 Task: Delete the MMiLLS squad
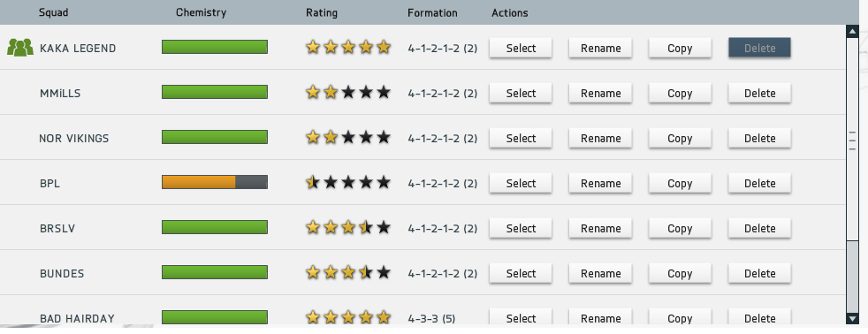click(759, 93)
